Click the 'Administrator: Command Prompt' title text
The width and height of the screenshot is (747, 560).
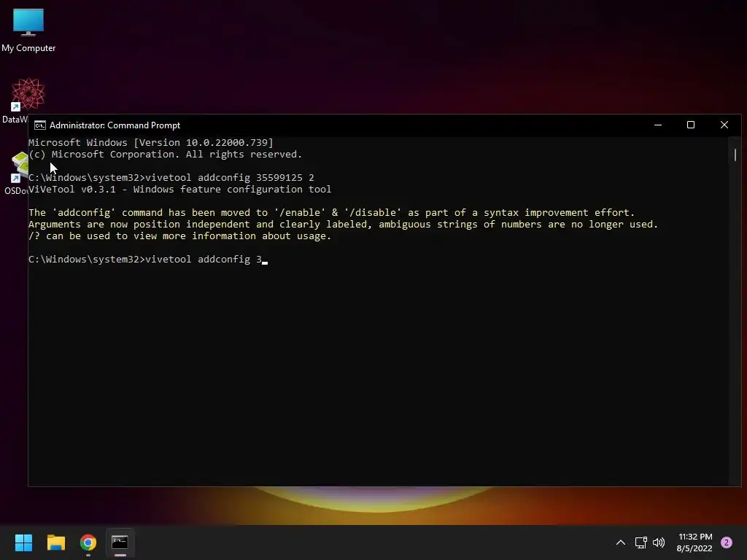[x=115, y=125]
